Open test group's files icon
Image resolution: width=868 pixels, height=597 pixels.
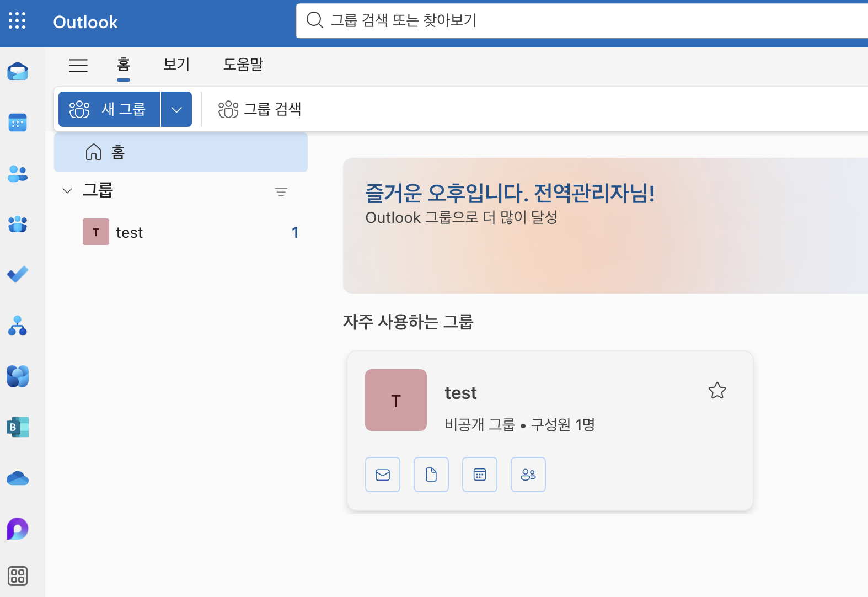431,475
